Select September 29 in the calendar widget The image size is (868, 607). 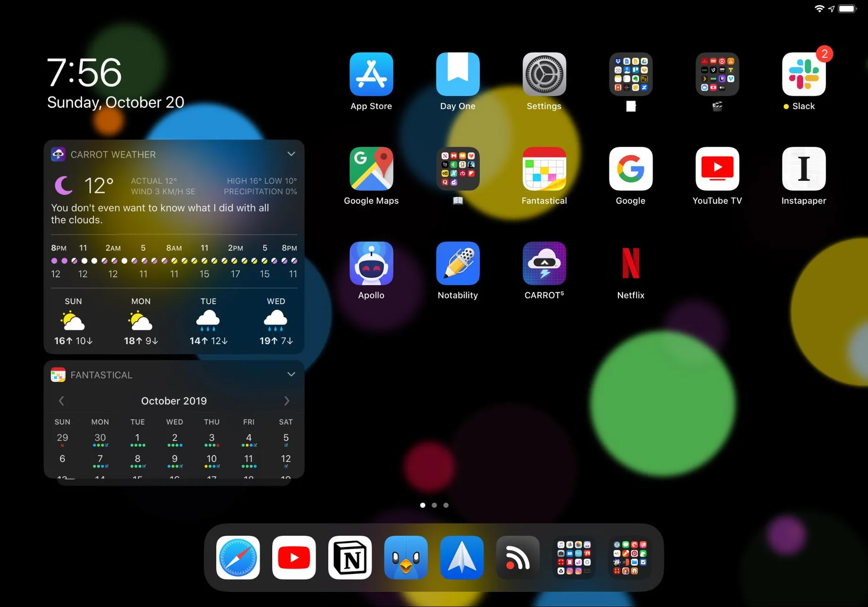point(62,439)
